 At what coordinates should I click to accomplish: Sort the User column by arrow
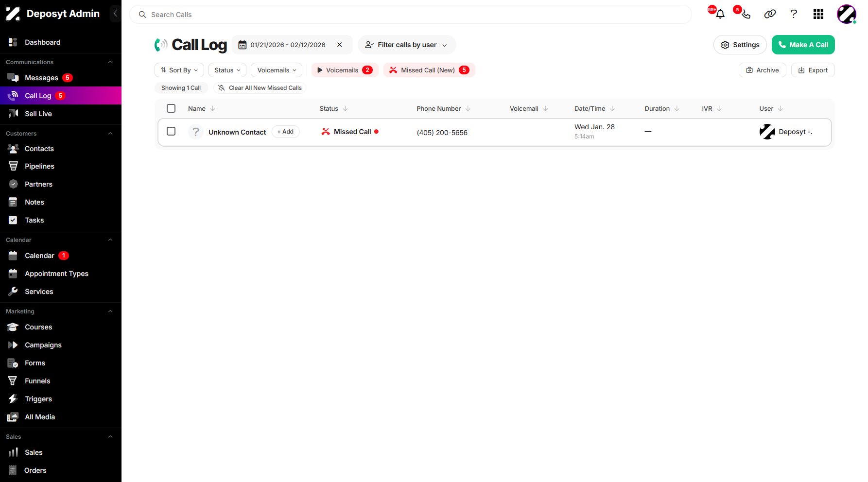coord(781,108)
